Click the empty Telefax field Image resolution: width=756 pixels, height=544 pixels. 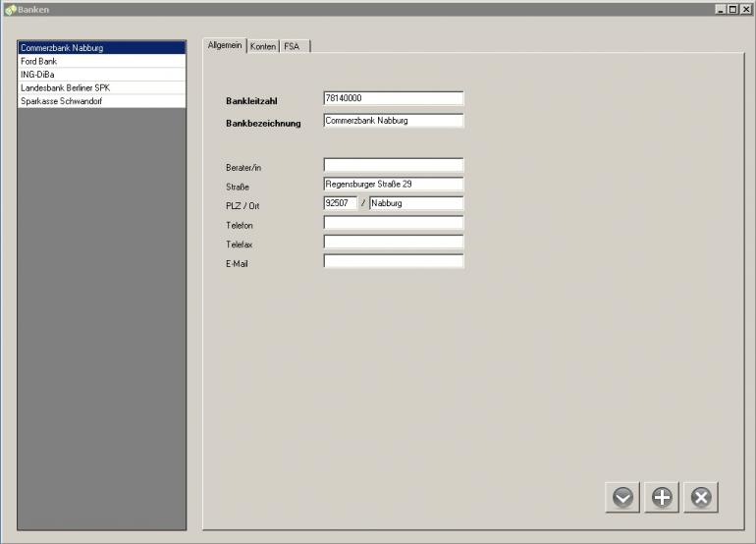tap(394, 242)
